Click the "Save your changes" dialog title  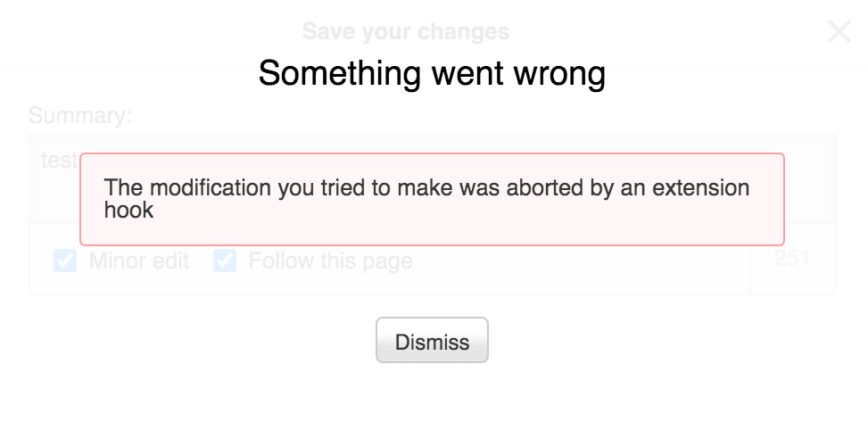click(406, 32)
